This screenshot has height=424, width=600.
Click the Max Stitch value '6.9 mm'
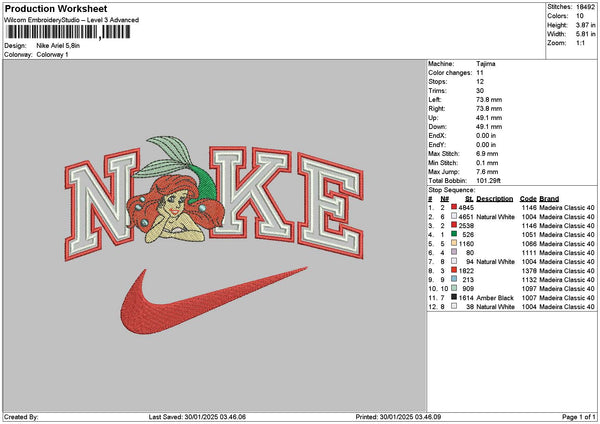tap(487, 154)
